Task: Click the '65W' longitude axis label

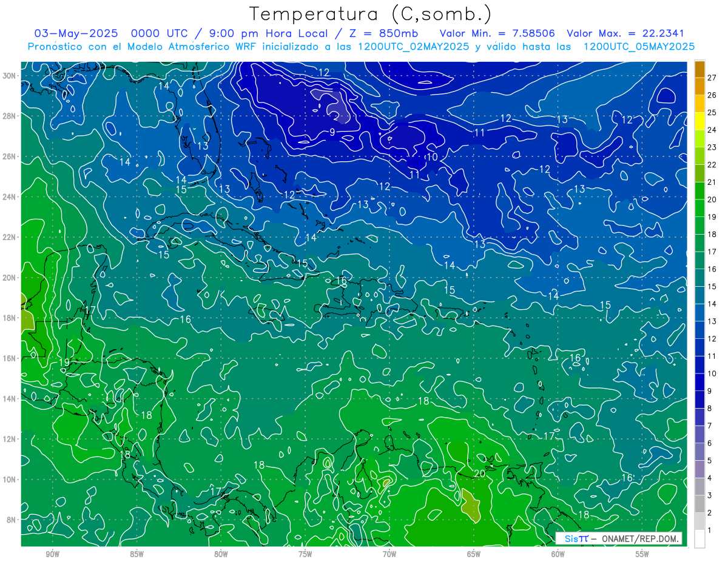Action: coord(474,554)
